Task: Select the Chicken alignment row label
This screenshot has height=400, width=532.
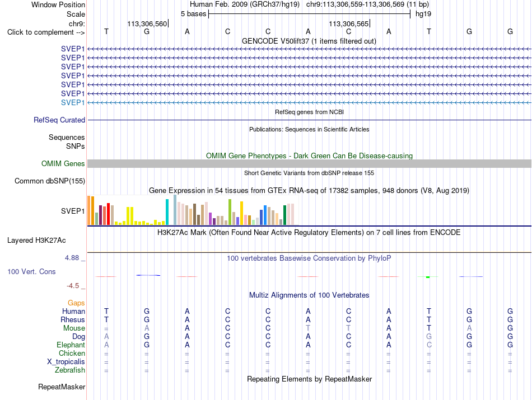Action: pos(72,353)
